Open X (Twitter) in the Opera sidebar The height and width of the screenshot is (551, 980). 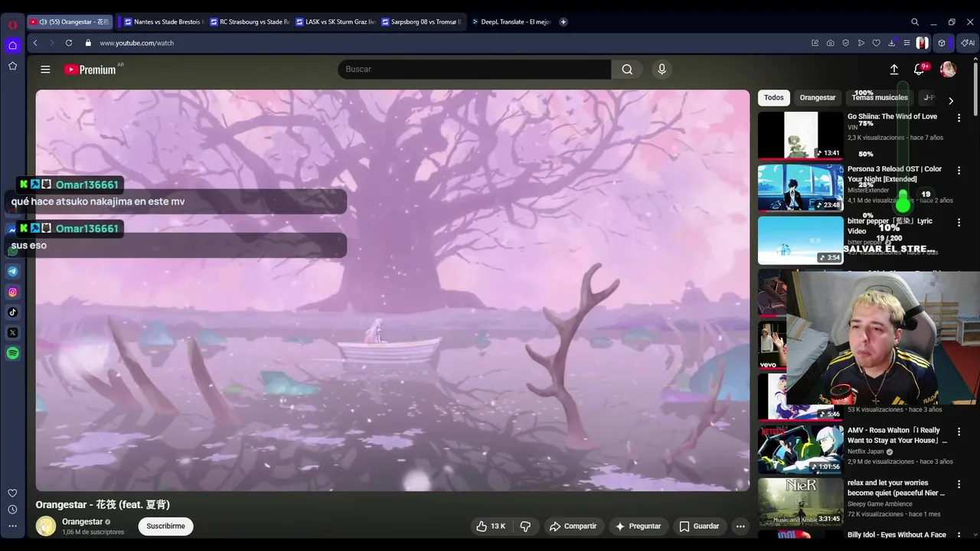click(13, 333)
